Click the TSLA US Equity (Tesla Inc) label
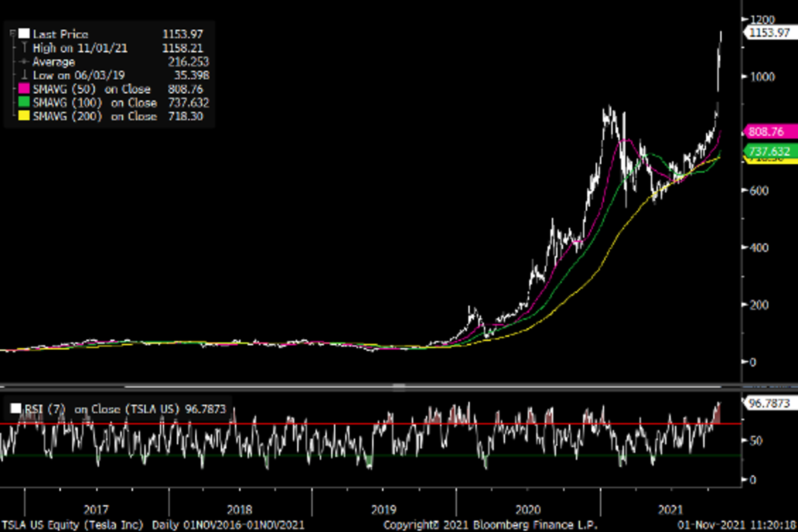 (72, 525)
